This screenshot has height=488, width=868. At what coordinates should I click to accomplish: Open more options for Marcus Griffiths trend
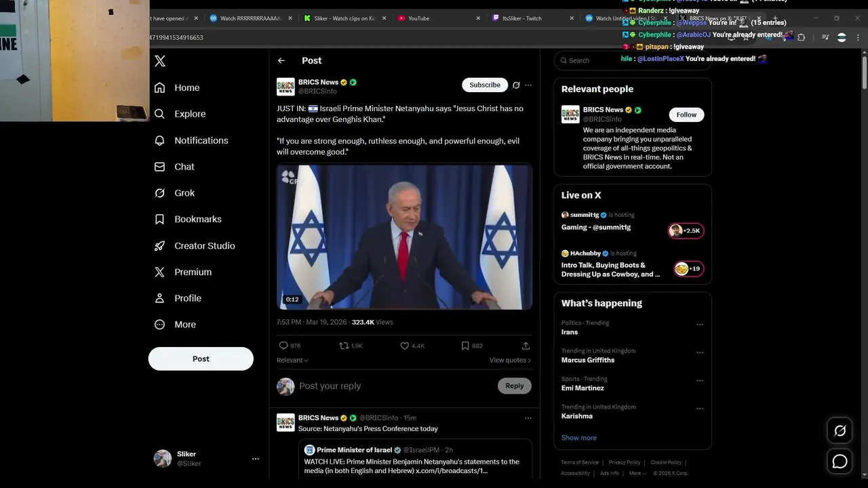point(700,352)
